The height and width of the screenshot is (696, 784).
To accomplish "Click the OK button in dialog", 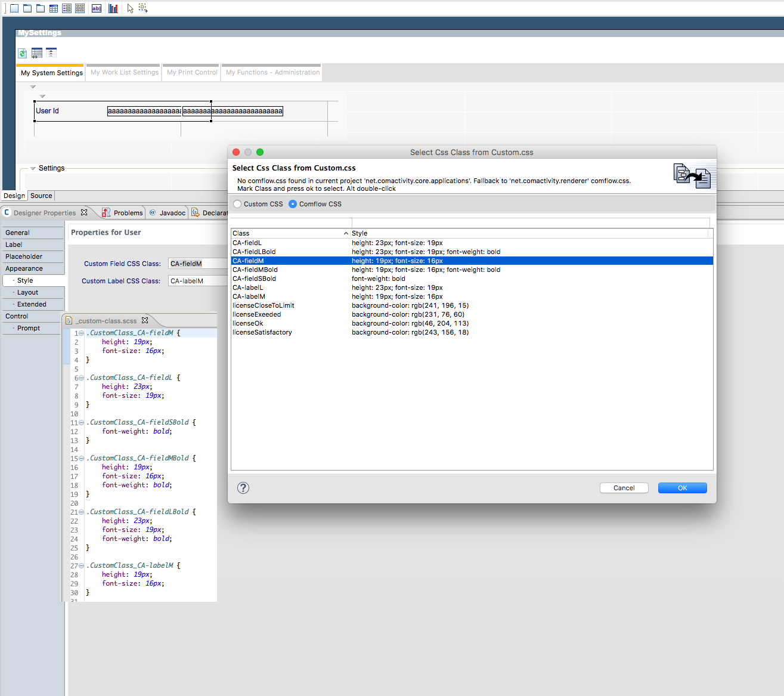I will pos(683,488).
